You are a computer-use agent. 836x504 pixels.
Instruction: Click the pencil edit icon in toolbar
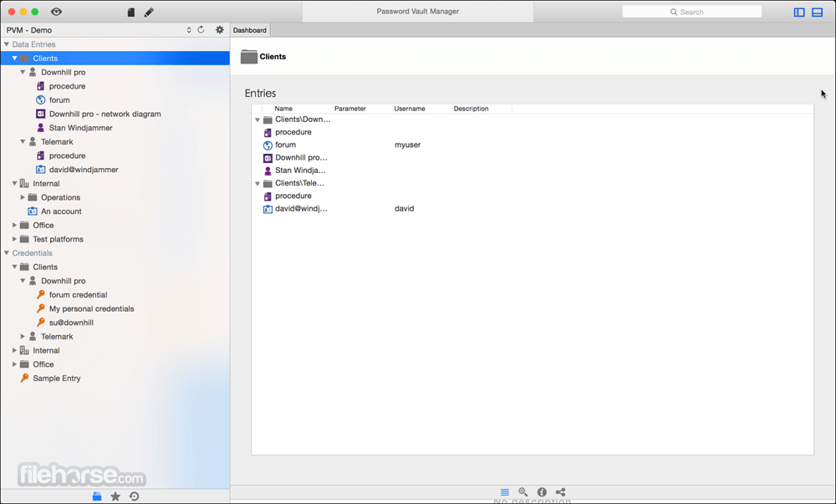click(x=149, y=12)
